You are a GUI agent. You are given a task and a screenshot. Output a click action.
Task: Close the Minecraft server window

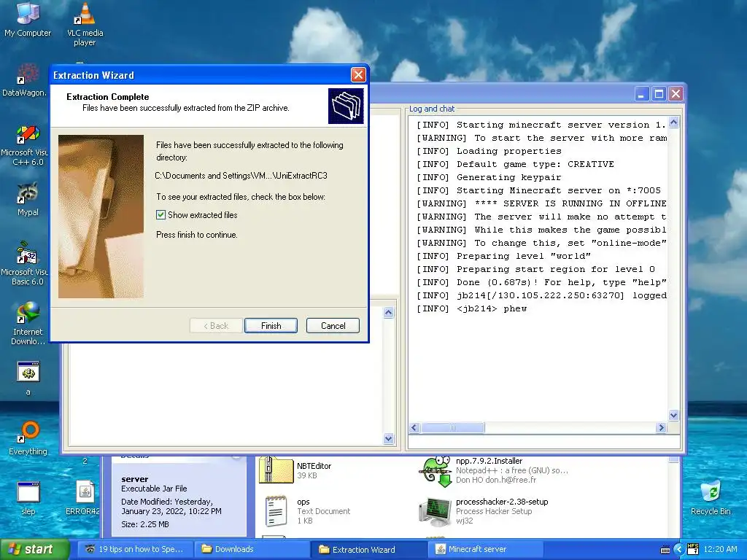676,94
